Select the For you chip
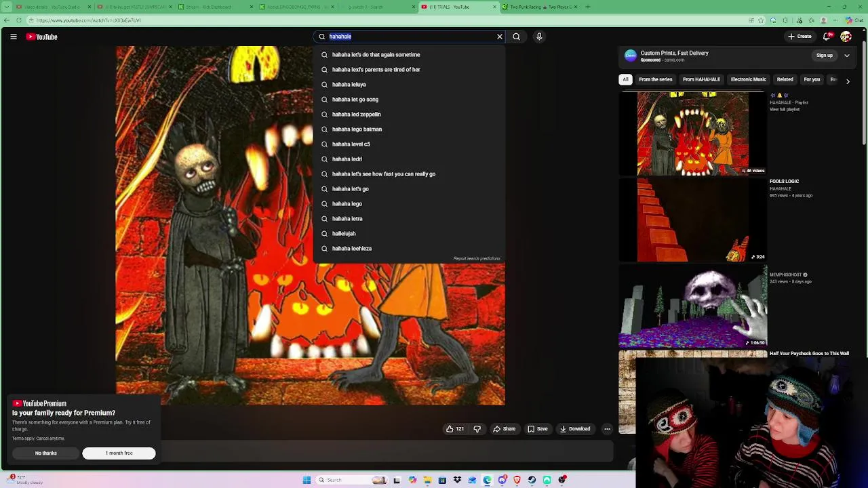 tap(812, 79)
